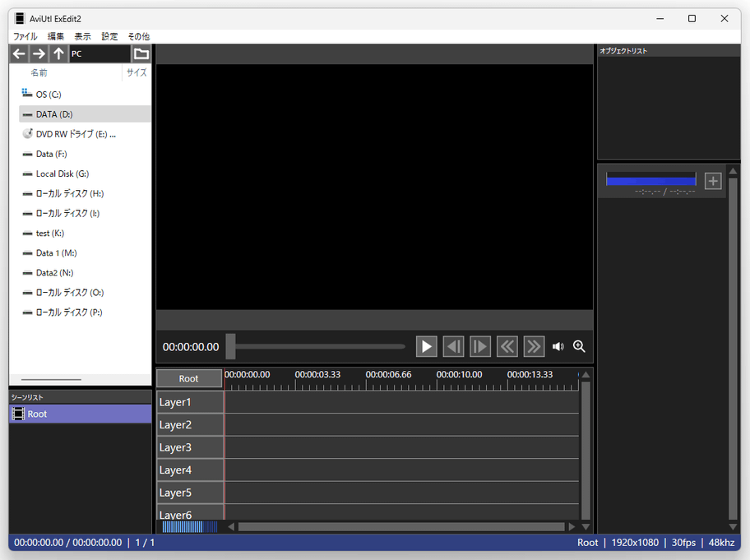Select the test (K:) drive
Screen dimensions: 750x560
[x=85, y=234]
